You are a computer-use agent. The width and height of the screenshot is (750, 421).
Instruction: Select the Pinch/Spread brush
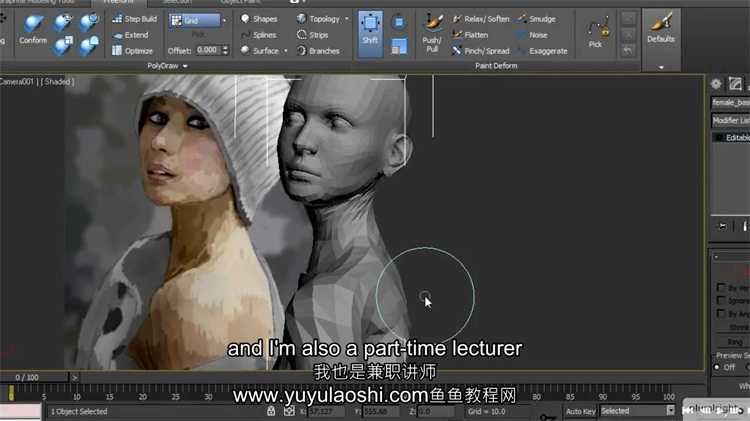coord(481,51)
